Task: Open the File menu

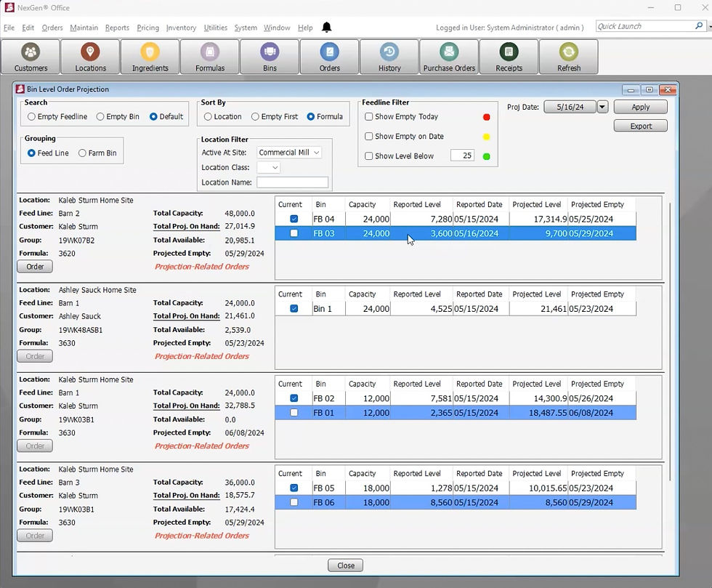Action: (9, 28)
